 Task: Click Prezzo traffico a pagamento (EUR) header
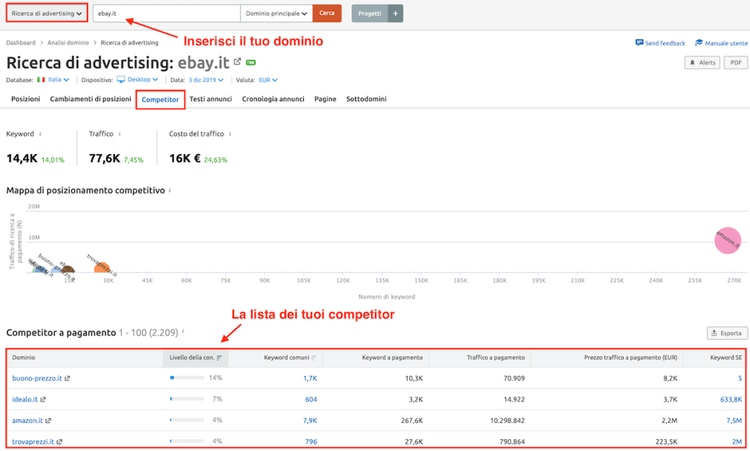[630, 358]
